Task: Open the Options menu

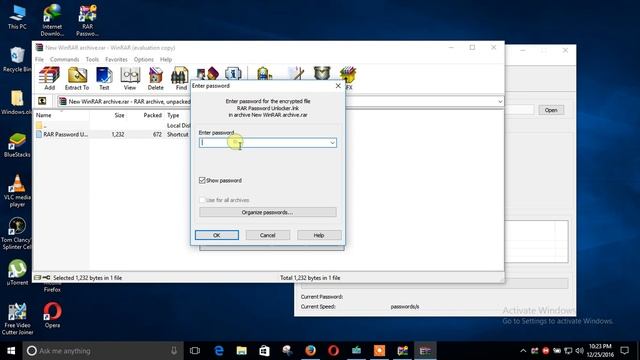Action: 144,60
